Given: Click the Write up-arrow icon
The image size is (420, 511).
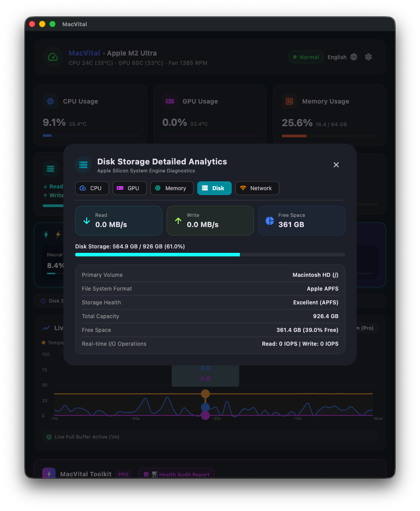Looking at the screenshot, I should (x=178, y=221).
